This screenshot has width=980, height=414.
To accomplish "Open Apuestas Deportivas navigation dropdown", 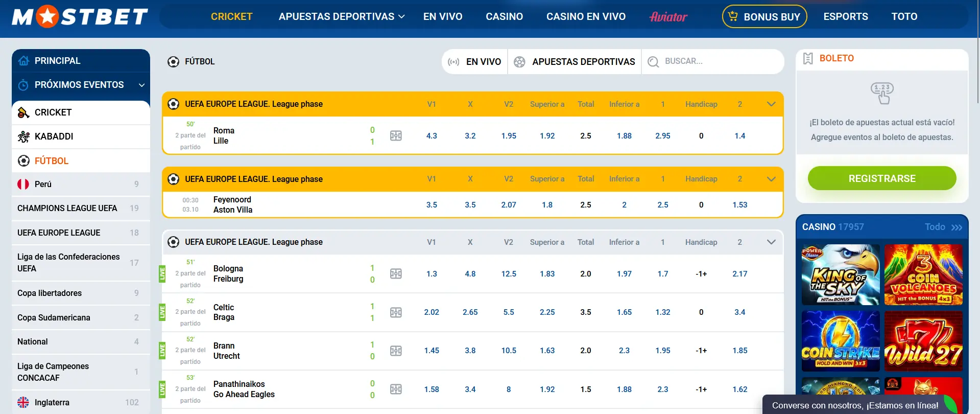I will tap(342, 16).
